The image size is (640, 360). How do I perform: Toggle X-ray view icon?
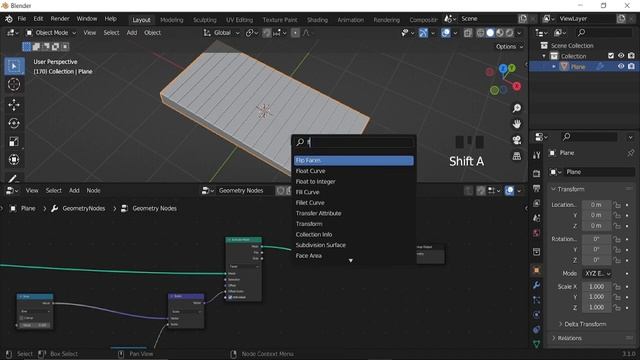[468, 33]
